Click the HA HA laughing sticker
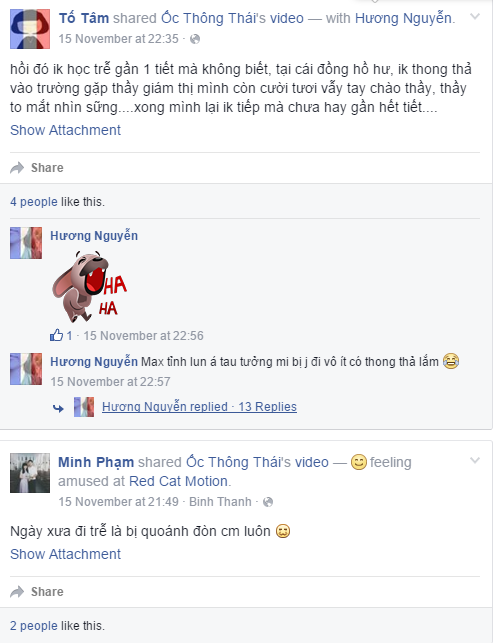 click(x=89, y=287)
